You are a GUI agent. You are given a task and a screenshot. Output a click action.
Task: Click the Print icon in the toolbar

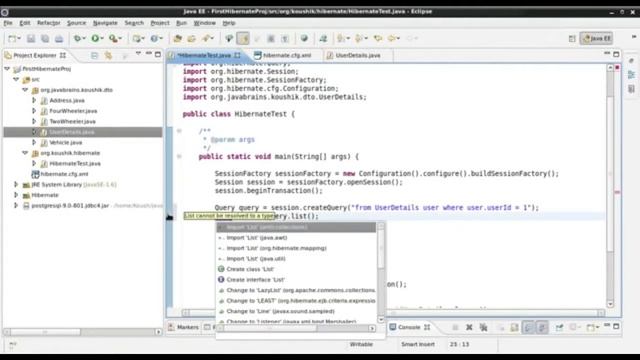click(x=59, y=39)
